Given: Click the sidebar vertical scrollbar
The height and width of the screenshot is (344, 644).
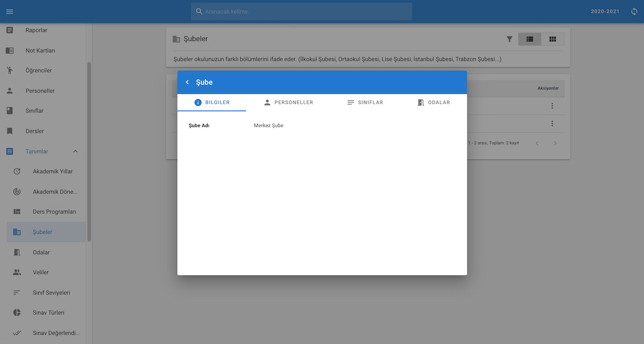Looking at the screenshot, I should click(89, 151).
